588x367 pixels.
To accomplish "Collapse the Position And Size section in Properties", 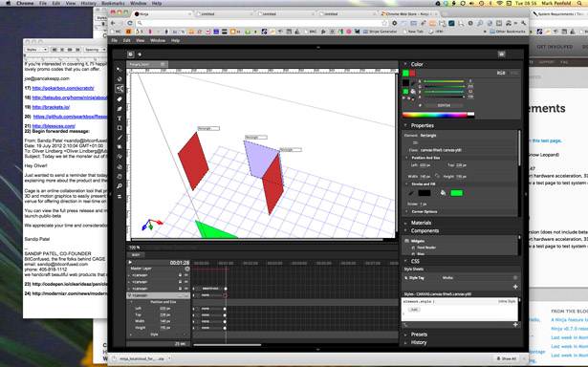I will click(x=407, y=158).
